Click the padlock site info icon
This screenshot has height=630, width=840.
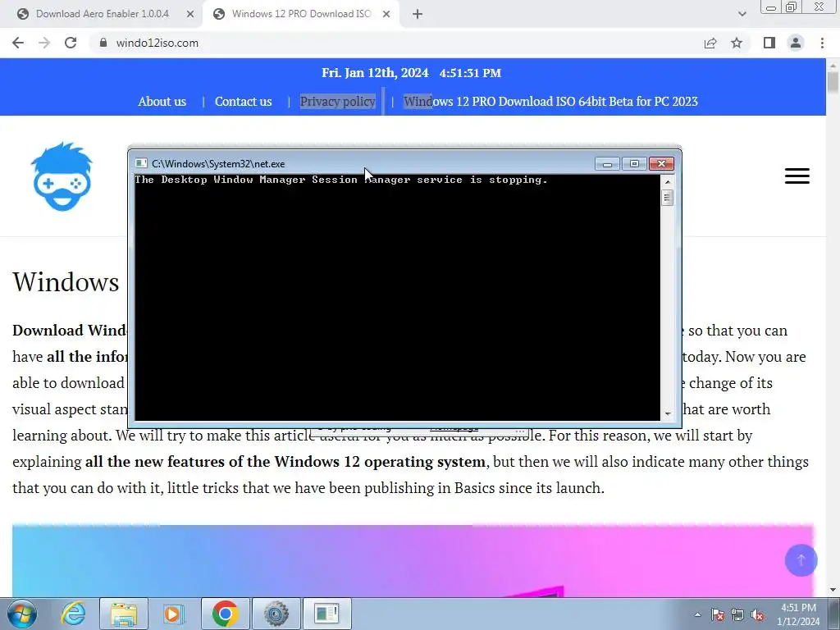click(x=103, y=43)
